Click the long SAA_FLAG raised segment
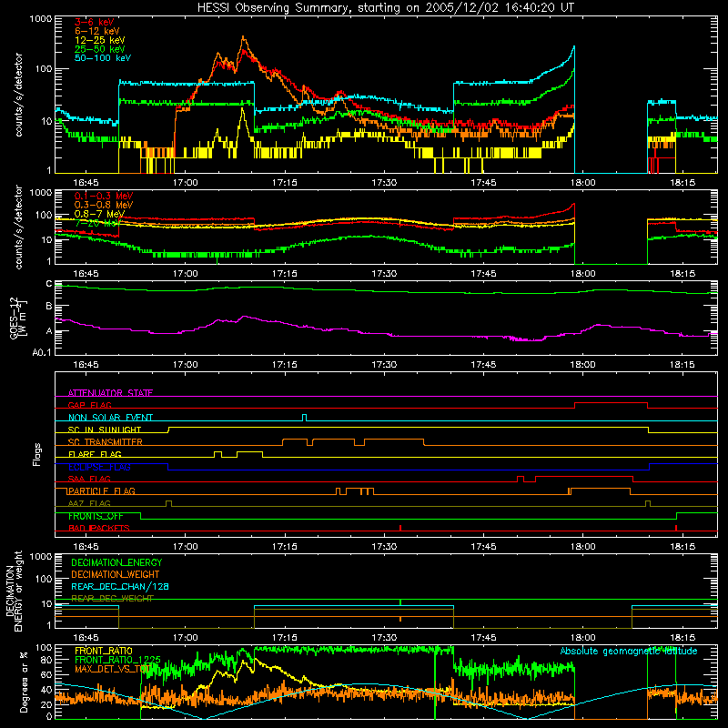 click(x=584, y=479)
